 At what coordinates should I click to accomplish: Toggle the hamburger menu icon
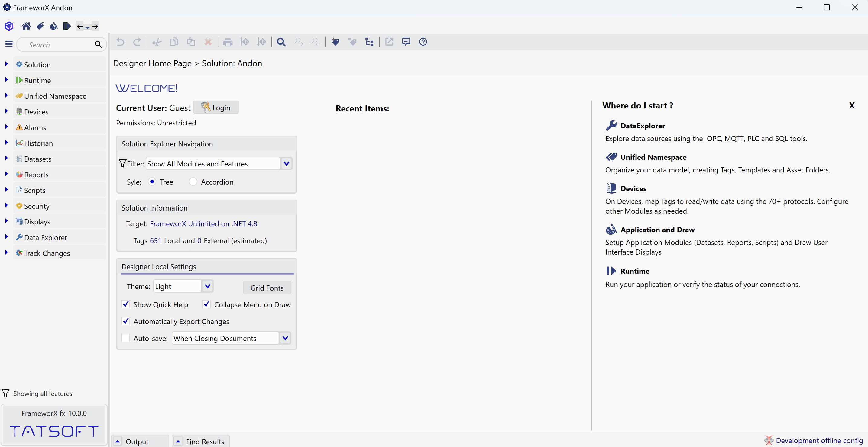coord(9,44)
